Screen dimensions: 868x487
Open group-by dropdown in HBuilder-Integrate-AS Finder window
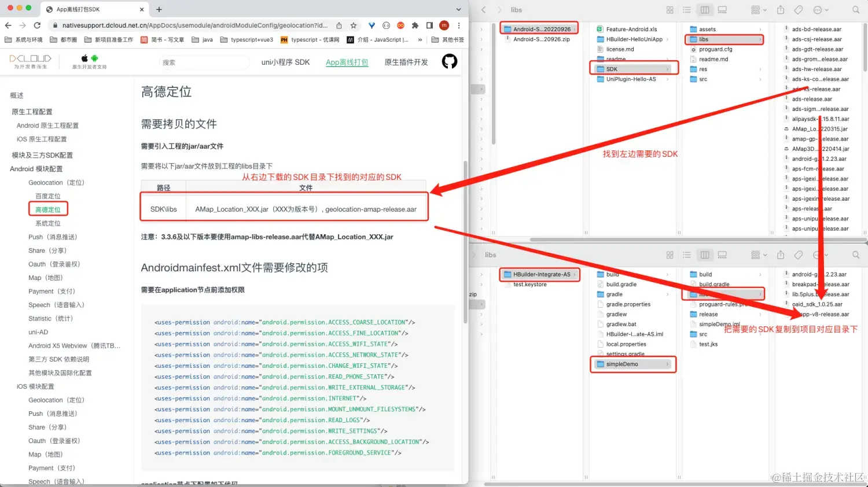(759, 255)
